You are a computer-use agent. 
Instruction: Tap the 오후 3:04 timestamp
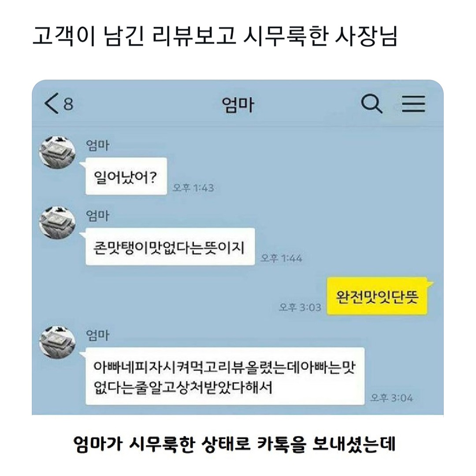392,398
